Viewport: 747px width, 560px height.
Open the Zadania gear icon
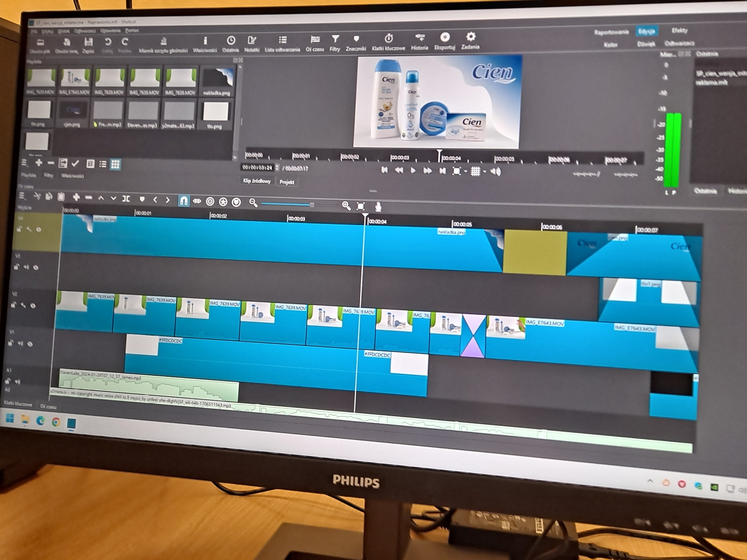pyautogui.click(x=470, y=41)
